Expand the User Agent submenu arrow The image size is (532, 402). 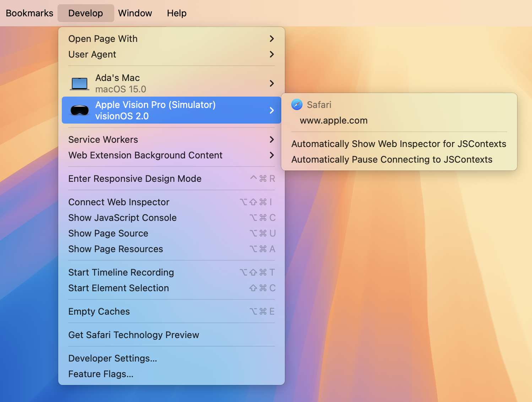272,54
